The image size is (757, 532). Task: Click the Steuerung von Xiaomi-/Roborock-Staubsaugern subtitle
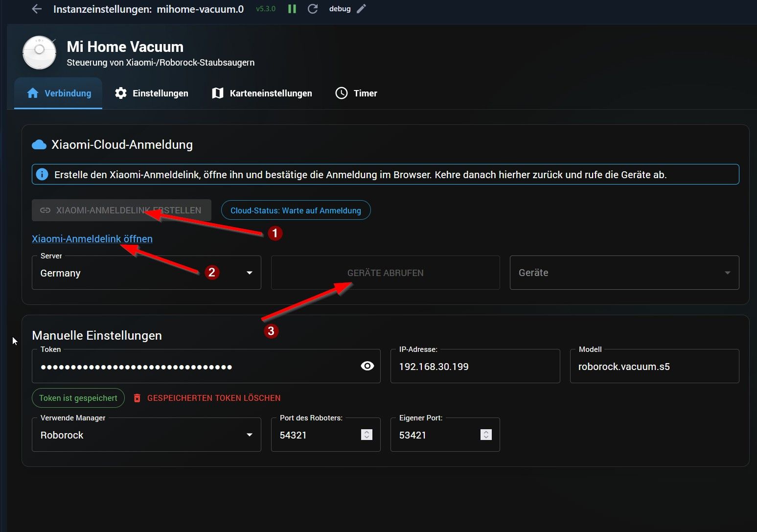coord(161,63)
